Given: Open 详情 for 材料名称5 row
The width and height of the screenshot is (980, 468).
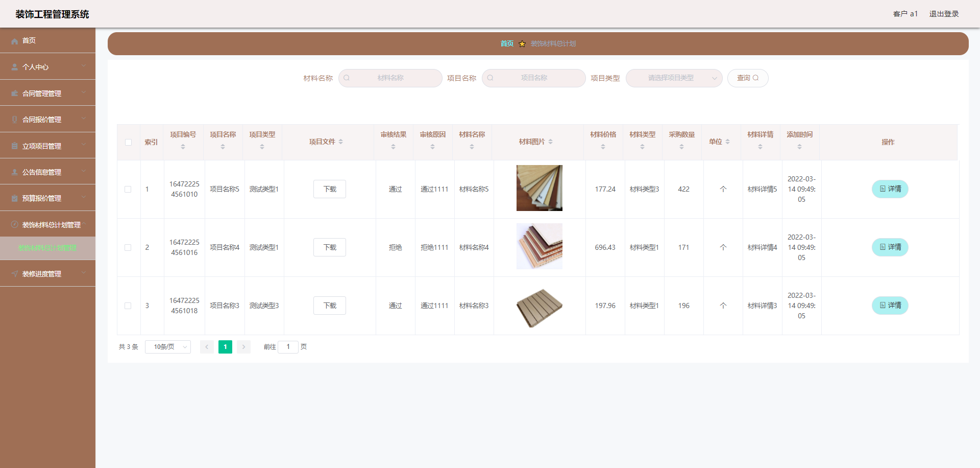Looking at the screenshot, I should [890, 189].
